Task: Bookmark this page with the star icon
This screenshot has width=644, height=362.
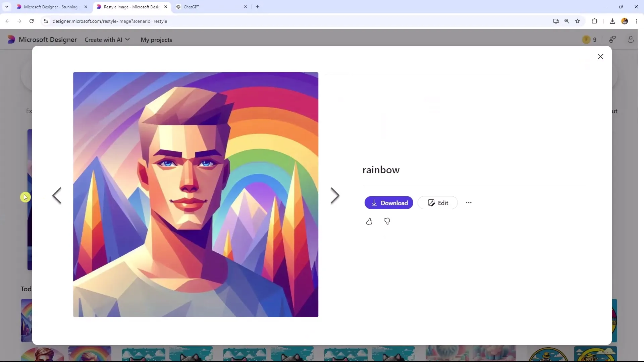Action: (x=578, y=21)
